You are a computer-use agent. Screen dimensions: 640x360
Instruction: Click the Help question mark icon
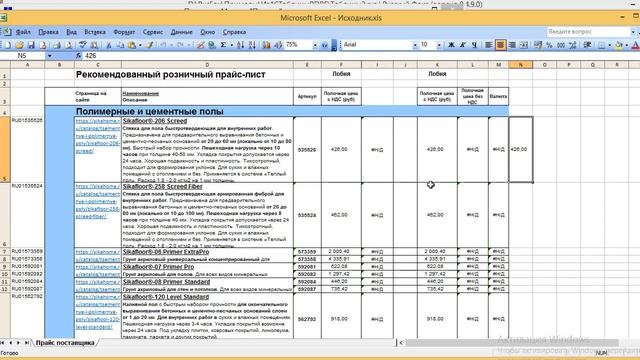[324, 45]
